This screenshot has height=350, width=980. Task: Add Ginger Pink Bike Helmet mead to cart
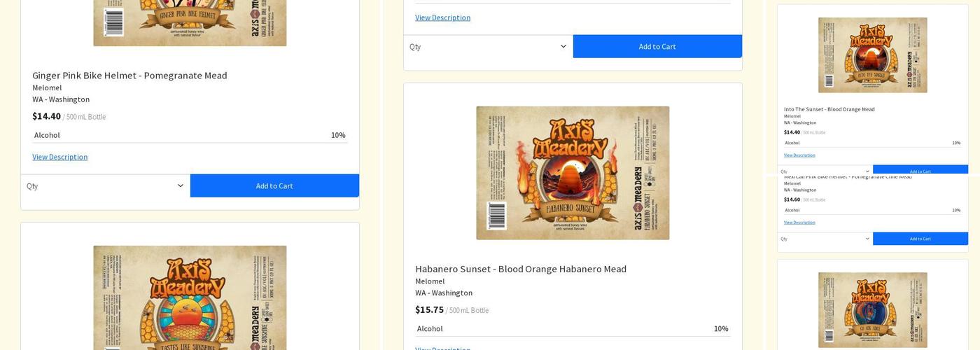click(274, 186)
